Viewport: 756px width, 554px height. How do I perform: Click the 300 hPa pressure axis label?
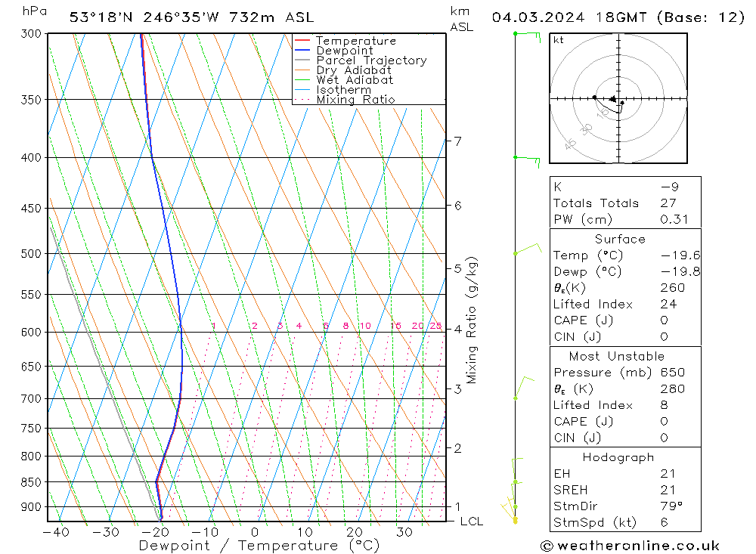(x=31, y=34)
